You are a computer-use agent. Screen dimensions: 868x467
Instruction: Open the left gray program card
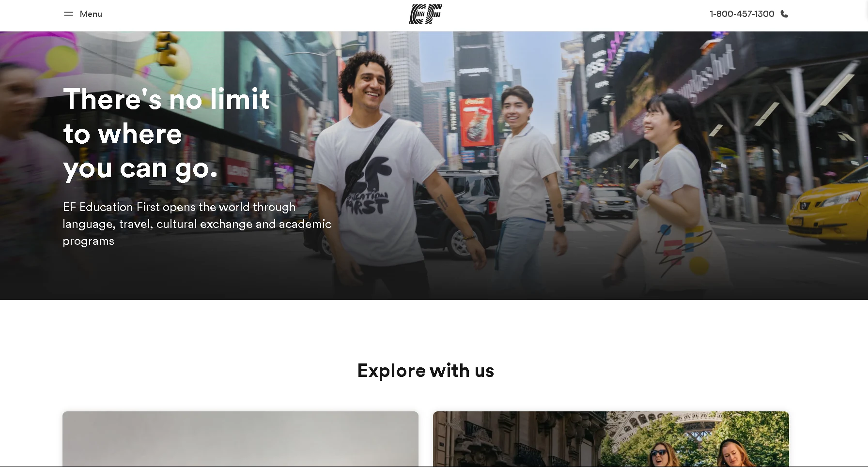click(x=240, y=439)
